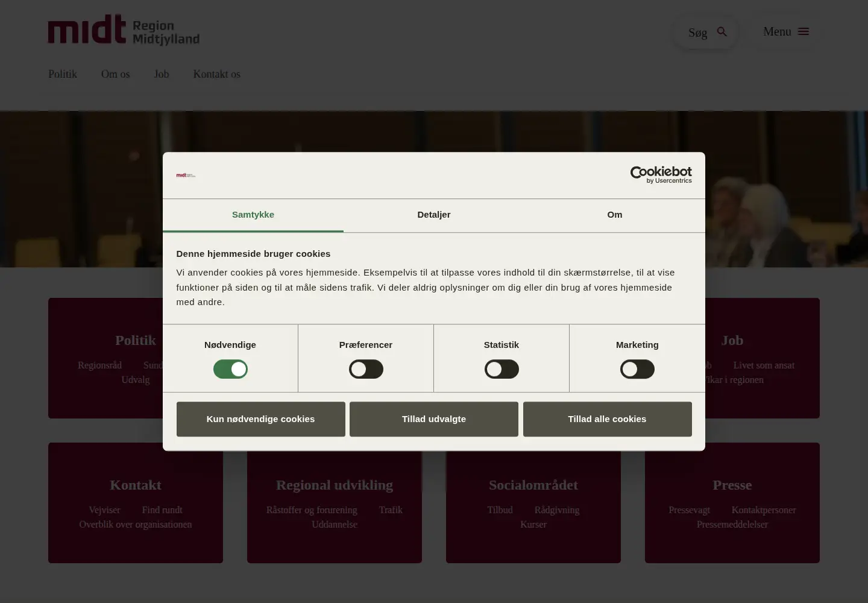Click small midt logo in cookie dialog
868x603 pixels.
(x=186, y=175)
